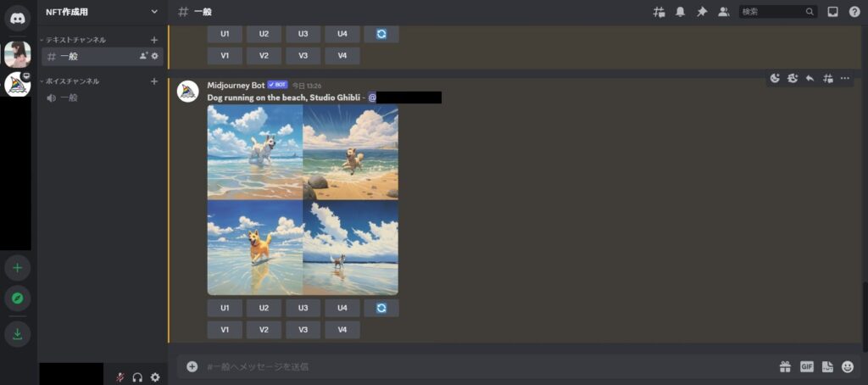Click V3 in the upper button row

pyautogui.click(x=303, y=55)
